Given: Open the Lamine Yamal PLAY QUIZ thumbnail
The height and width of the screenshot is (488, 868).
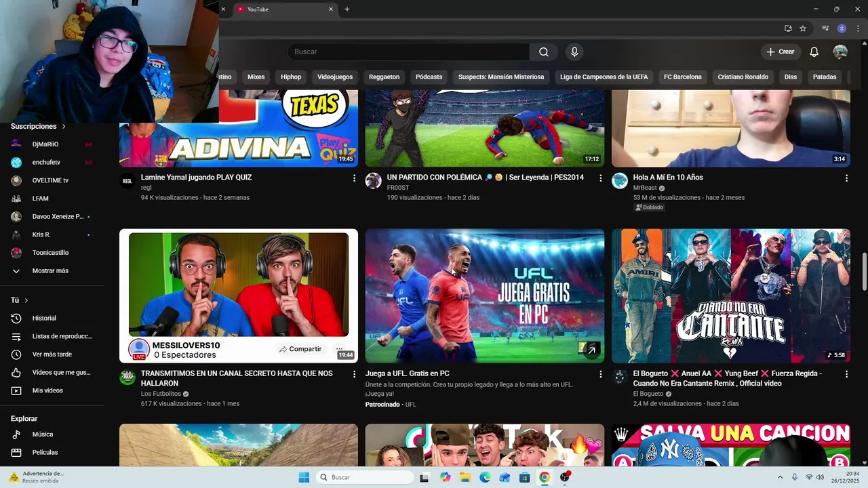Looking at the screenshot, I should point(239,129).
